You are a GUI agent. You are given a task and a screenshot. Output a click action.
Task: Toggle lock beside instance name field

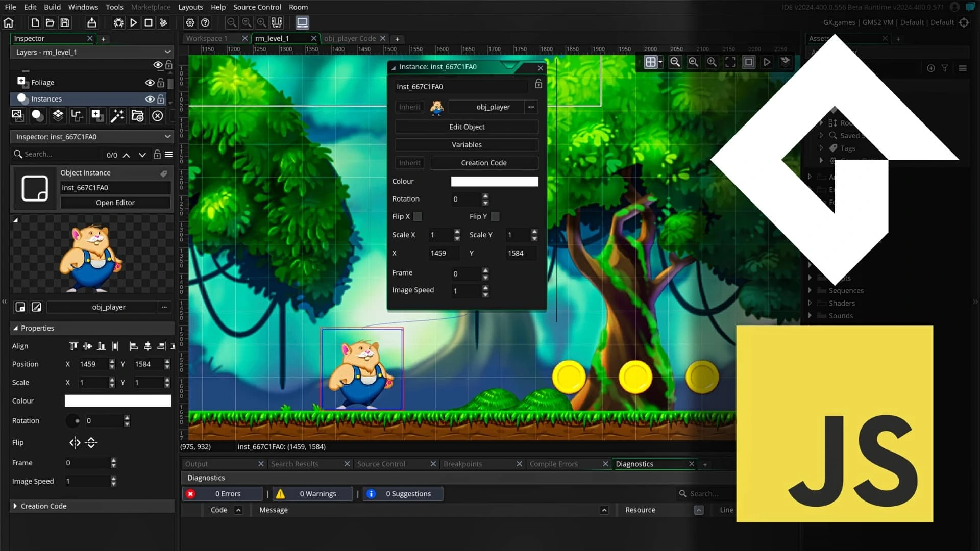(538, 84)
